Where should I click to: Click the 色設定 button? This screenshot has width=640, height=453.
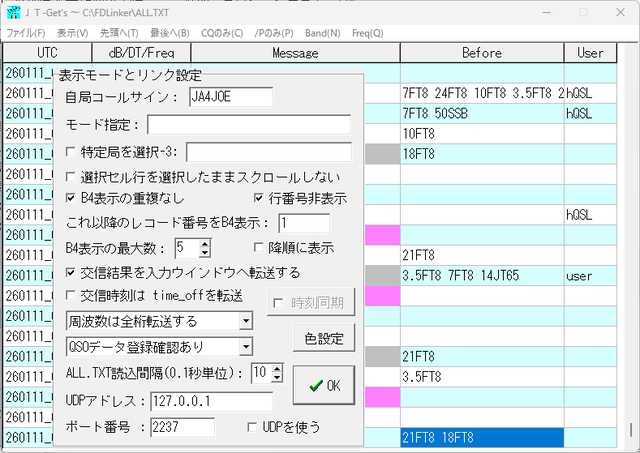coord(324,338)
